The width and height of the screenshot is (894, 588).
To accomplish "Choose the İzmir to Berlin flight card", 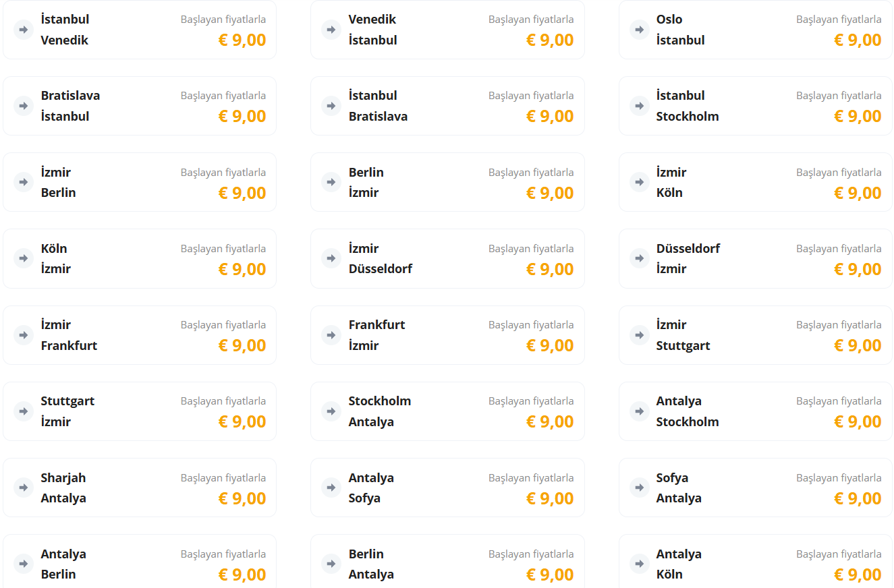I will pos(139,182).
